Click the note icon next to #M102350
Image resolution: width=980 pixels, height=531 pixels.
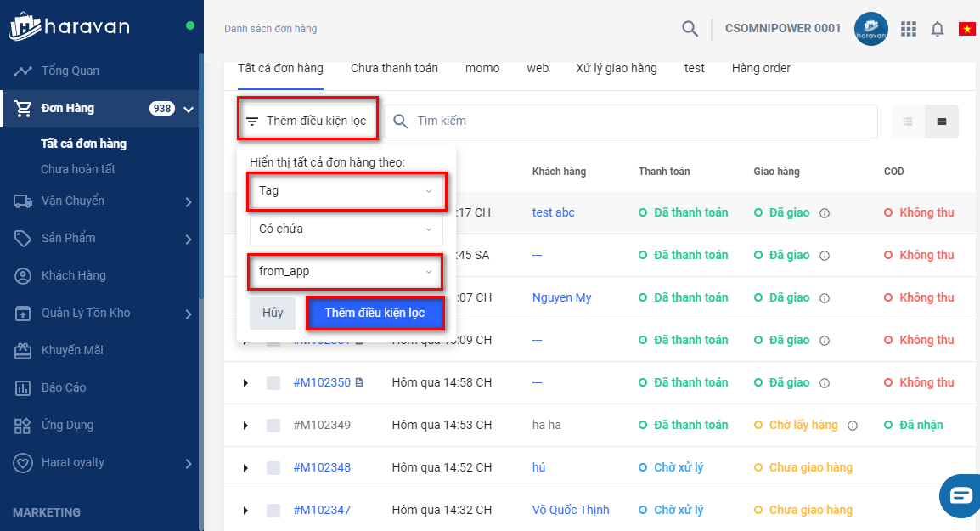pyautogui.click(x=359, y=382)
